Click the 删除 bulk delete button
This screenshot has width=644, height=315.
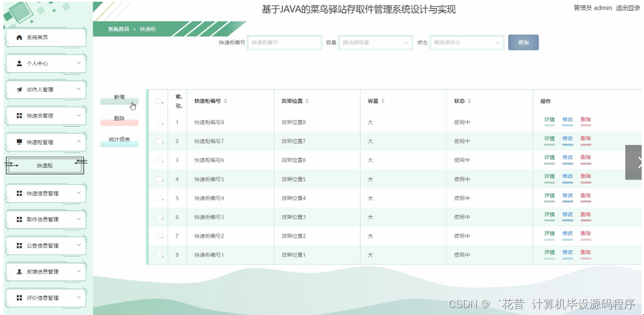(119, 119)
